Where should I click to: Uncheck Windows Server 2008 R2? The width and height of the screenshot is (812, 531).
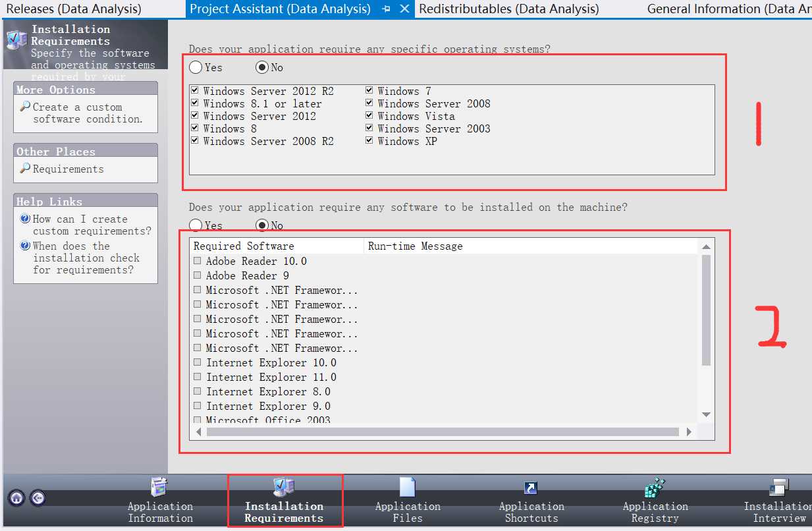tap(195, 140)
